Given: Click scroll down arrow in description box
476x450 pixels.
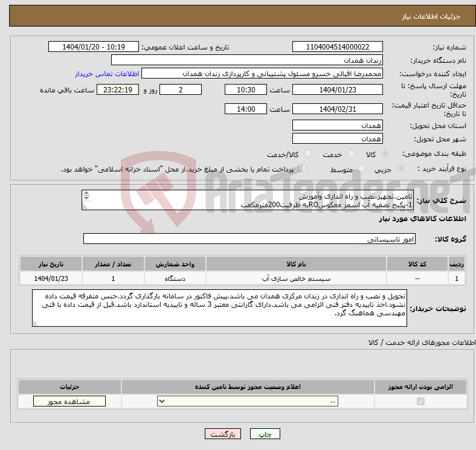Looking at the screenshot, I should (x=86, y=198).
